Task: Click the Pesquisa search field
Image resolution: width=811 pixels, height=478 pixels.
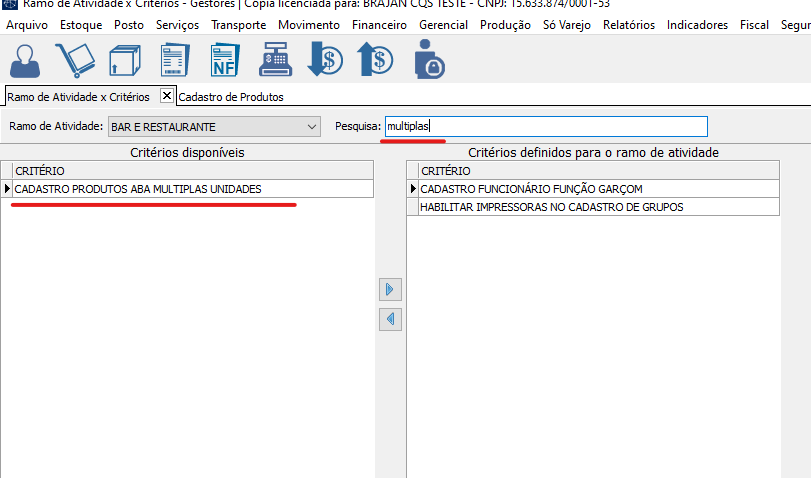Action: 546,126
